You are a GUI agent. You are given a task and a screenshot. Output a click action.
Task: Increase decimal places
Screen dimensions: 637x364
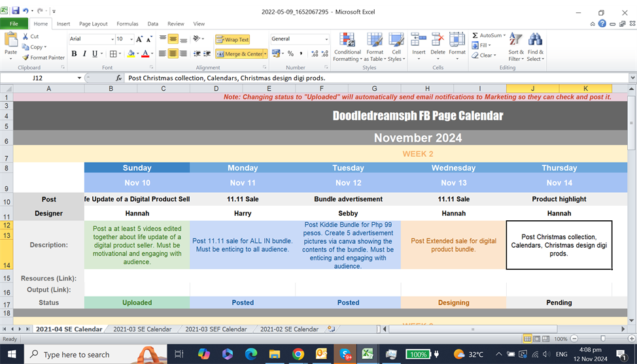tap(315, 54)
